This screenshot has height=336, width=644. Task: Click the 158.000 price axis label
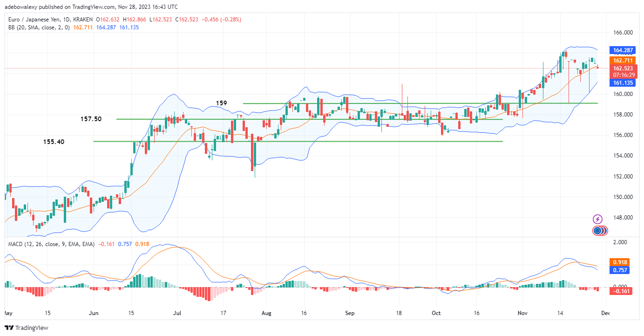(x=624, y=115)
